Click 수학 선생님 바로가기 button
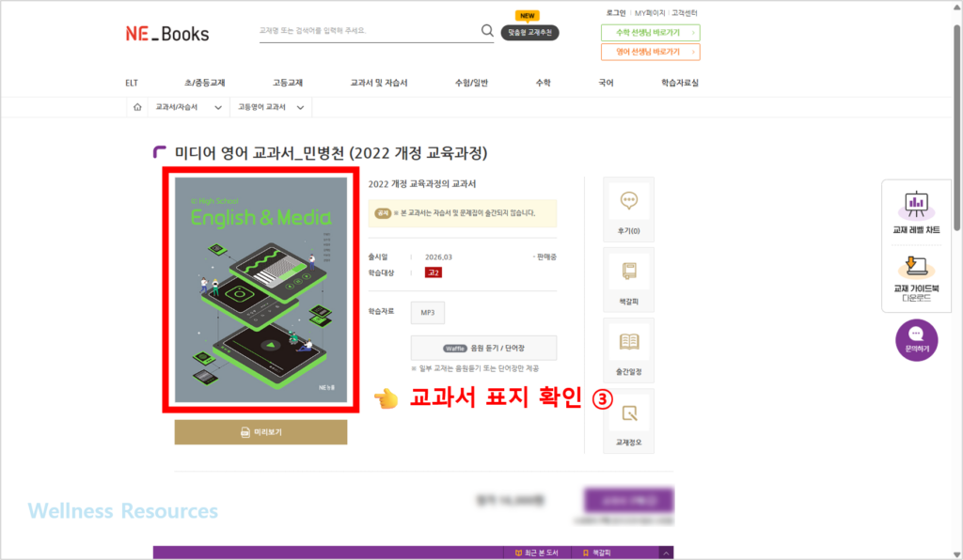This screenshot has height=560, width=963. [x=651, y=33]
